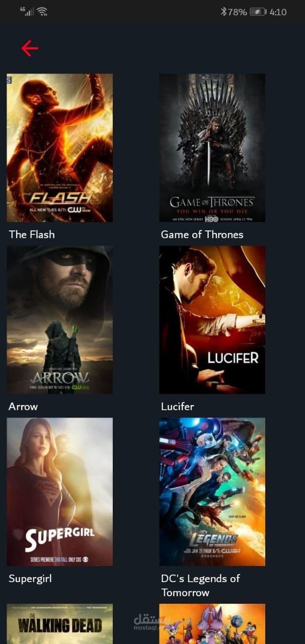Screen dimensions: 305x644
Task: Open the Supergirl poster
Action: (59, 492)
